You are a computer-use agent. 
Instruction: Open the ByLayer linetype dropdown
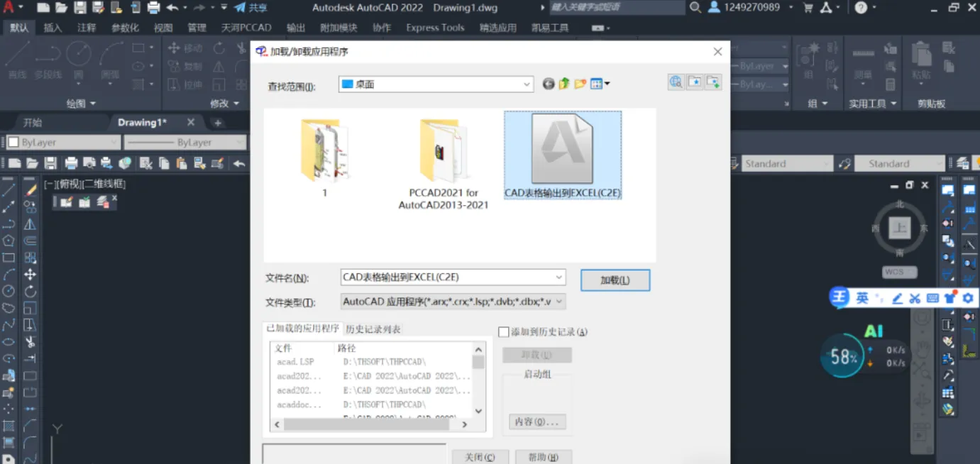tap(185, 142)
